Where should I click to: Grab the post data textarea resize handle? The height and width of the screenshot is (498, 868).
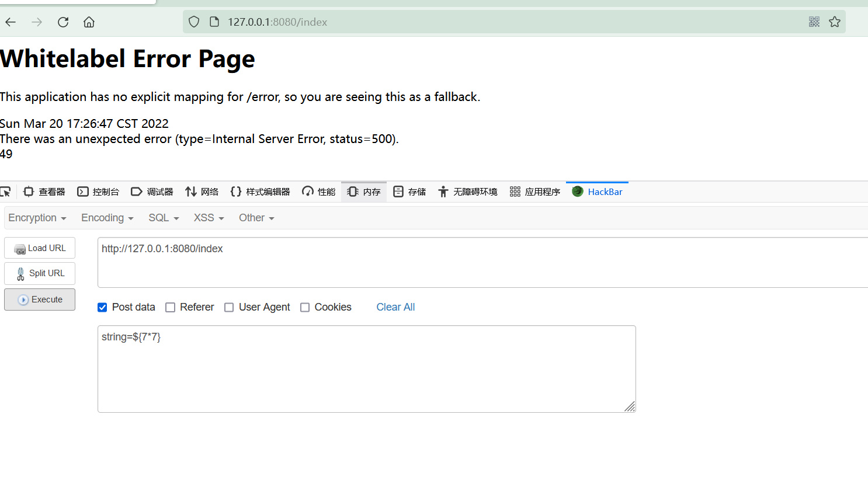pos(630,406)
